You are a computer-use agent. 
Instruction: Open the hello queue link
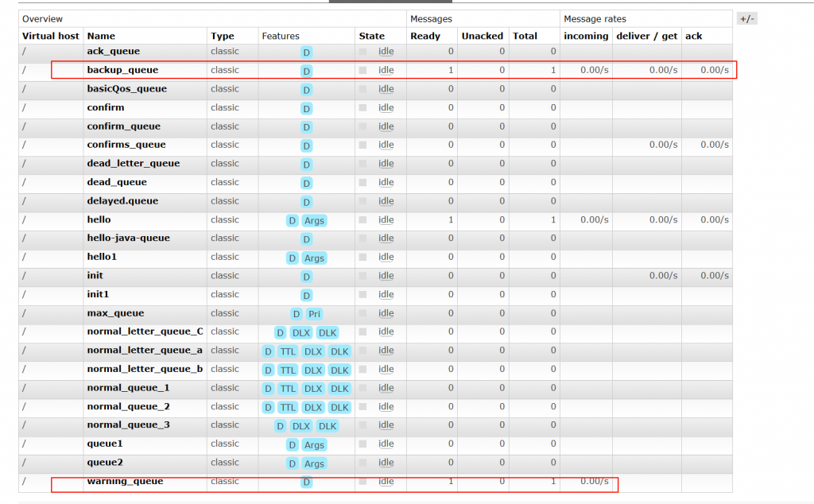pyautogui.click(x=99, y=219)
